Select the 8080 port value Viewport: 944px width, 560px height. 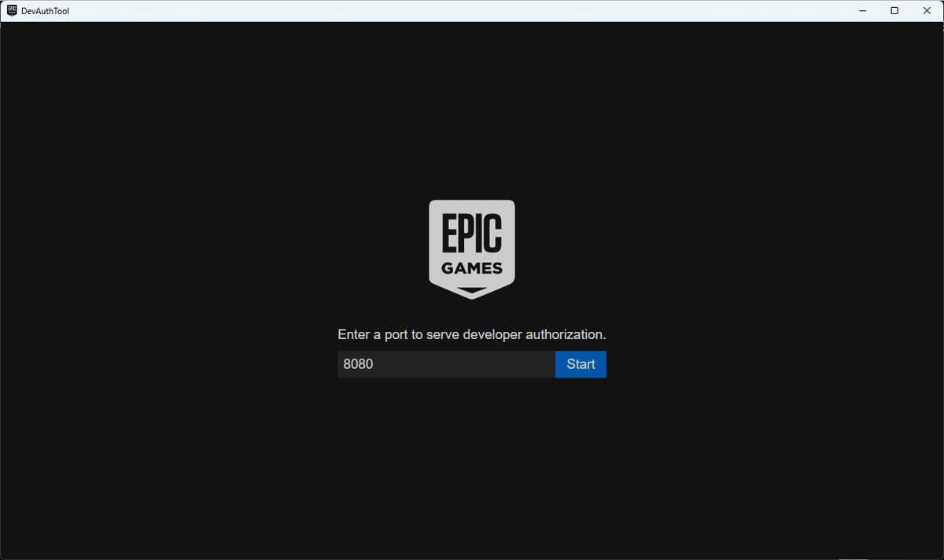(x=358, y=363)
